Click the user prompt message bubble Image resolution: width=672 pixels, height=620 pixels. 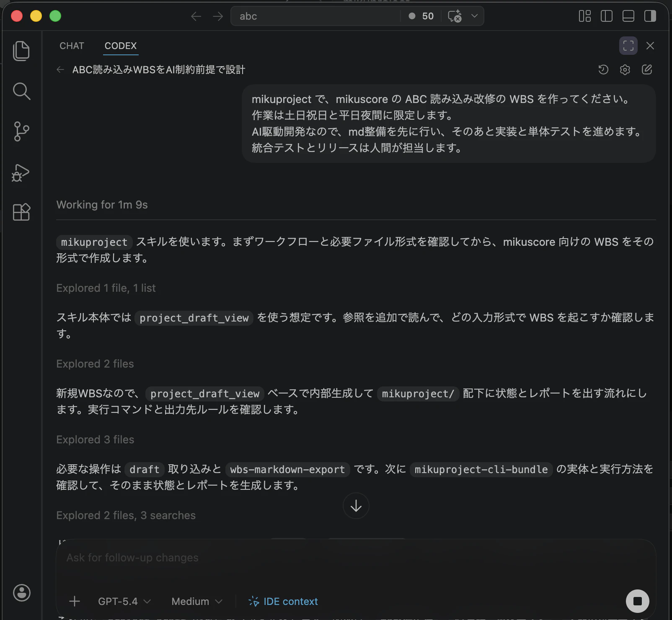pyautogui.click(x=449, y=123)
